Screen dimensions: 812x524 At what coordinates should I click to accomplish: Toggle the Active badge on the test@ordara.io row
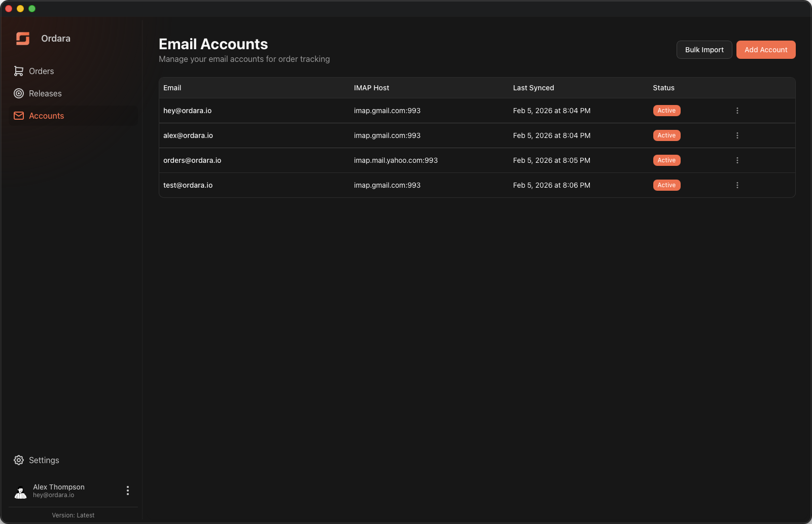[x=666, y=185]
